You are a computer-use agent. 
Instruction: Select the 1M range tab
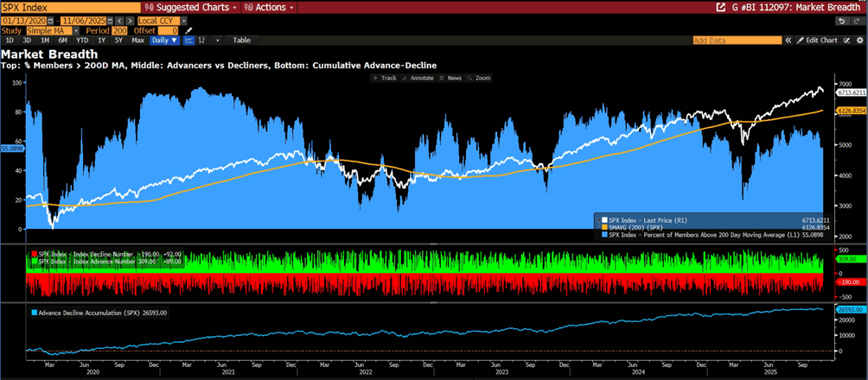[x=45, y=41]
